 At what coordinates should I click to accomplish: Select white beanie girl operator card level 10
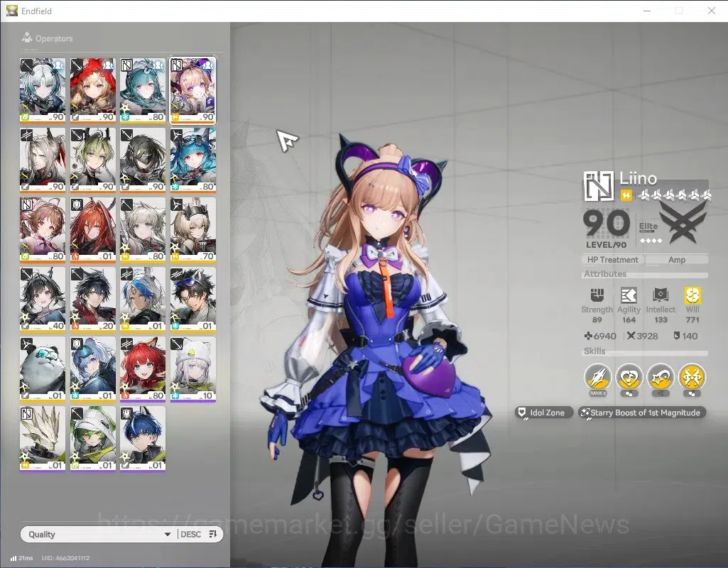point(192,369)
